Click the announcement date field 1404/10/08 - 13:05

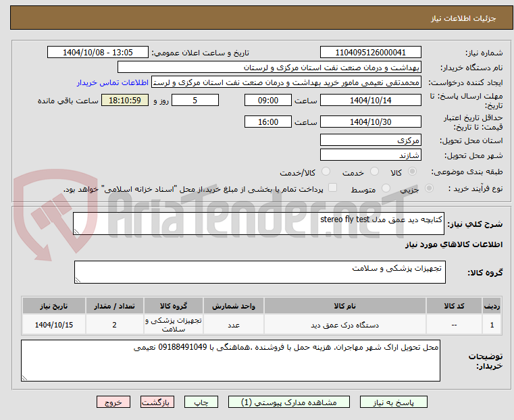click(98, 53)
